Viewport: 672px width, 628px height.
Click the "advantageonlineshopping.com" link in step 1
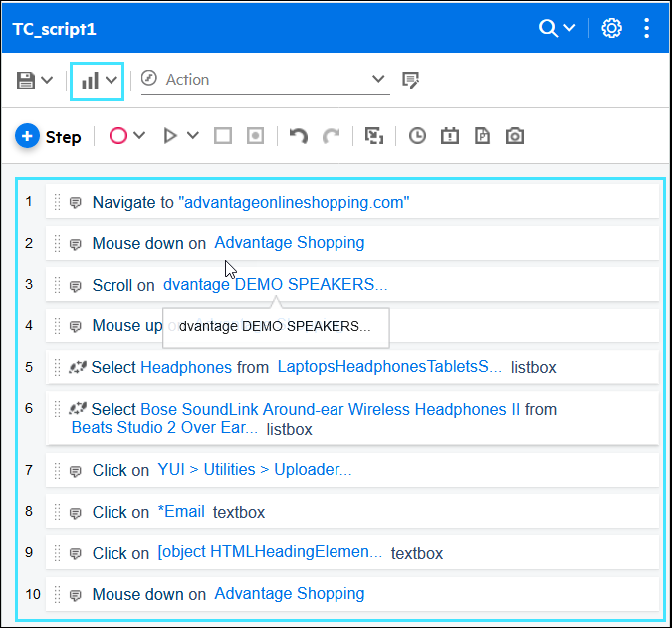click(294, 202)
